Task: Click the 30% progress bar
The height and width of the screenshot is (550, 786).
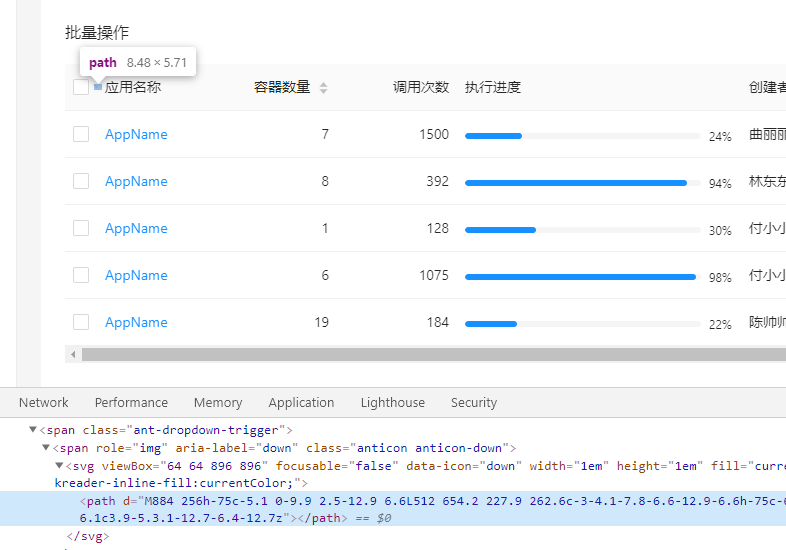Action: pos(582,230)
